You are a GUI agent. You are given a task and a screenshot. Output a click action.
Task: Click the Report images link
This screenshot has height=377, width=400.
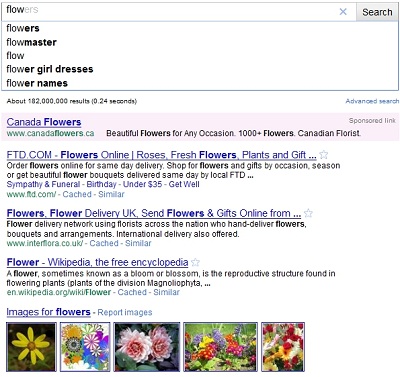coord(125,313)
